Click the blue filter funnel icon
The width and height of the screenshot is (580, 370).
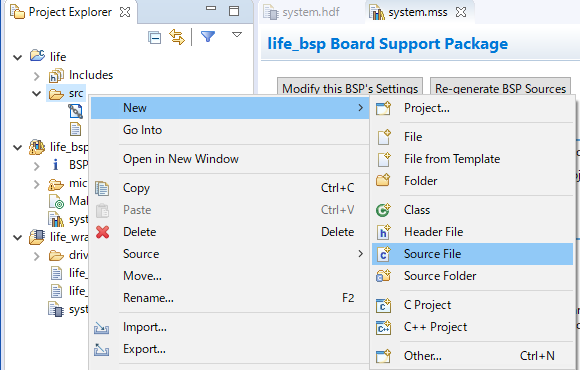[x=208, y=36]
